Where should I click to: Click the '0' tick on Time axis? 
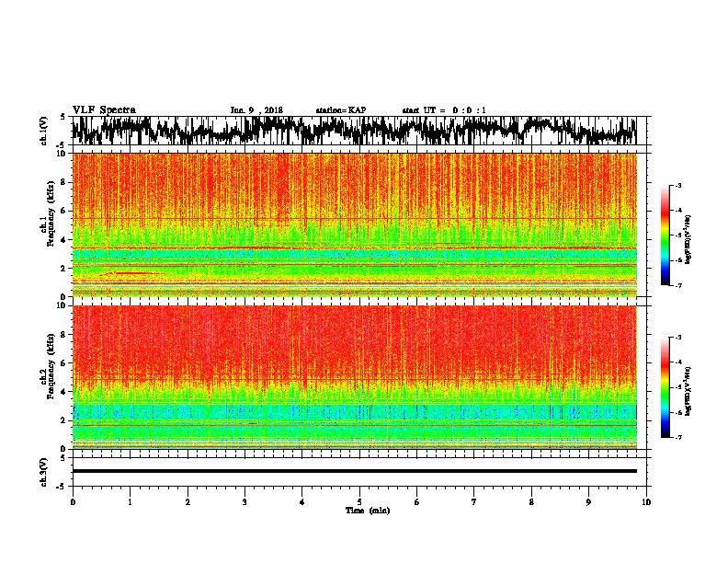pos(73,502)
